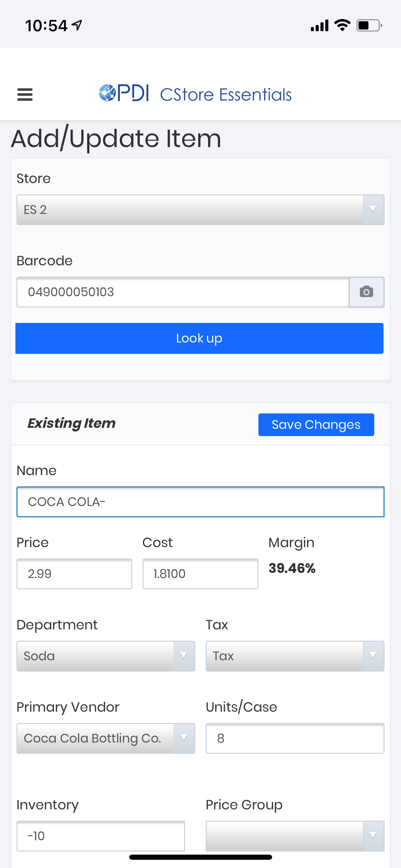Click Save Changes for the existing item

point(316,424)
